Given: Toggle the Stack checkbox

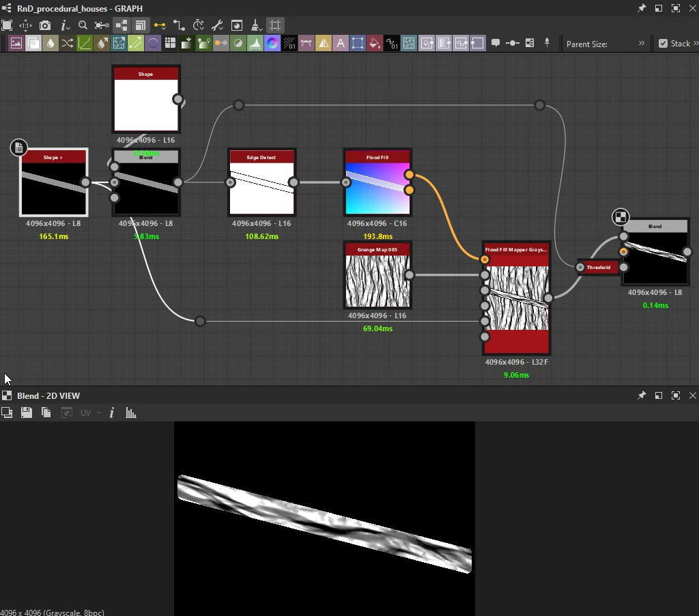Looking at the screenshot, I should tap(664, 43).
